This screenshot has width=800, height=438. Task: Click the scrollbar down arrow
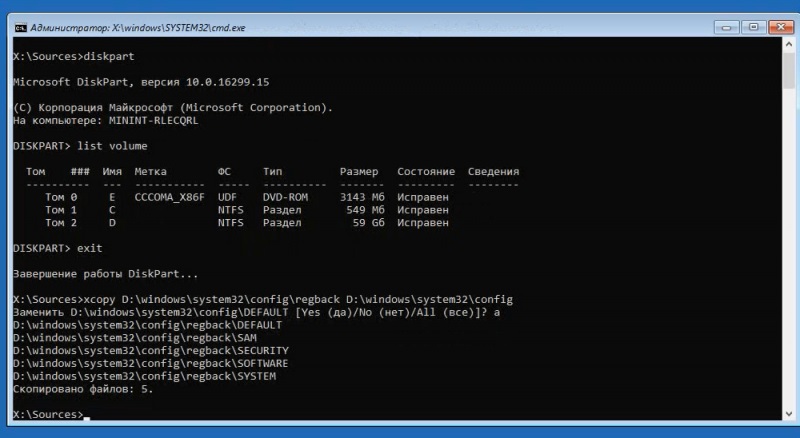789,414
